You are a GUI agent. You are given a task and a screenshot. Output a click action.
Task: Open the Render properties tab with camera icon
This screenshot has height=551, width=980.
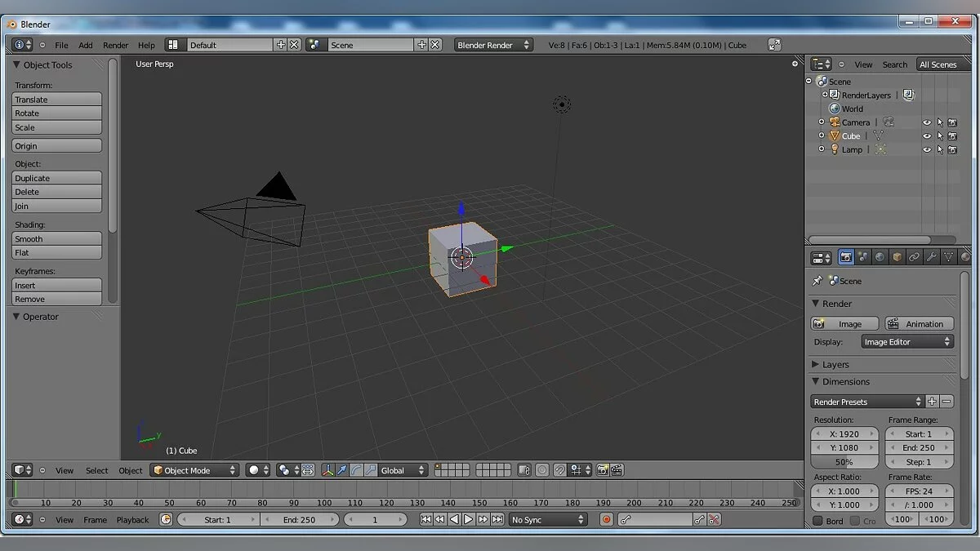(x=845, y=257)
